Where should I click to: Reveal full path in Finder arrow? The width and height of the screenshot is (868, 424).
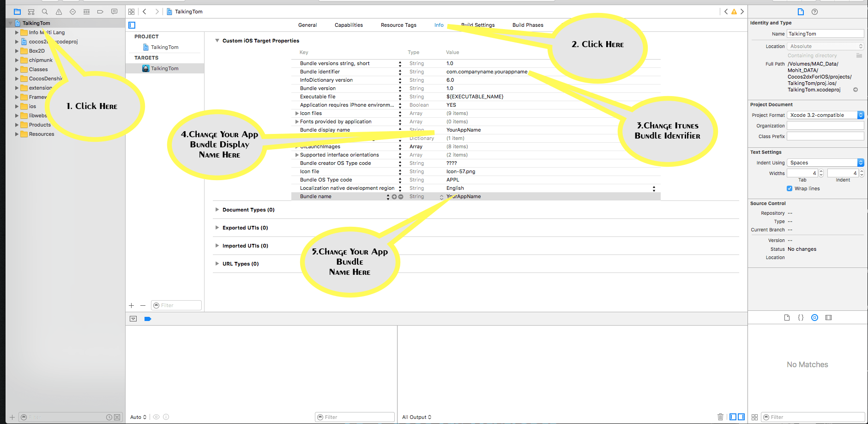856,90
